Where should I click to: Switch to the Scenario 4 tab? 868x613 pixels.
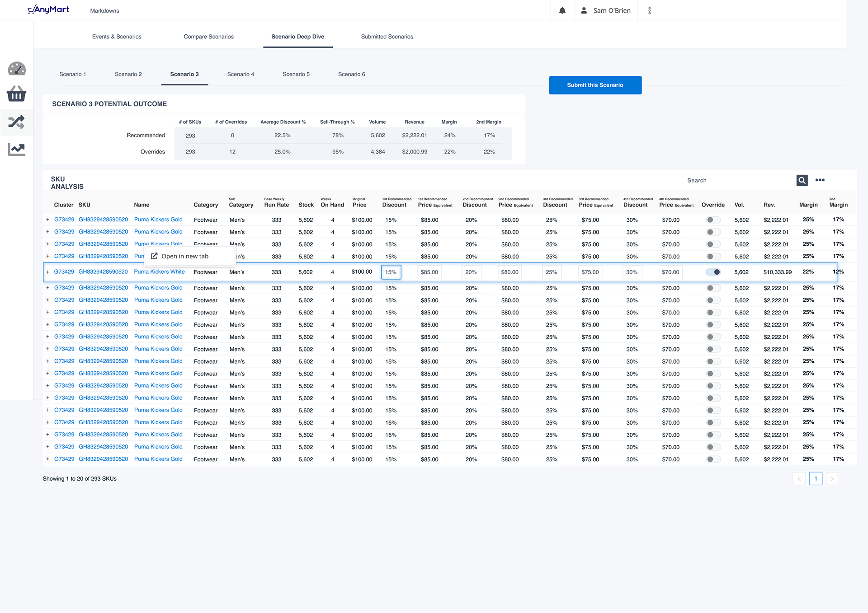pos(241,74)
